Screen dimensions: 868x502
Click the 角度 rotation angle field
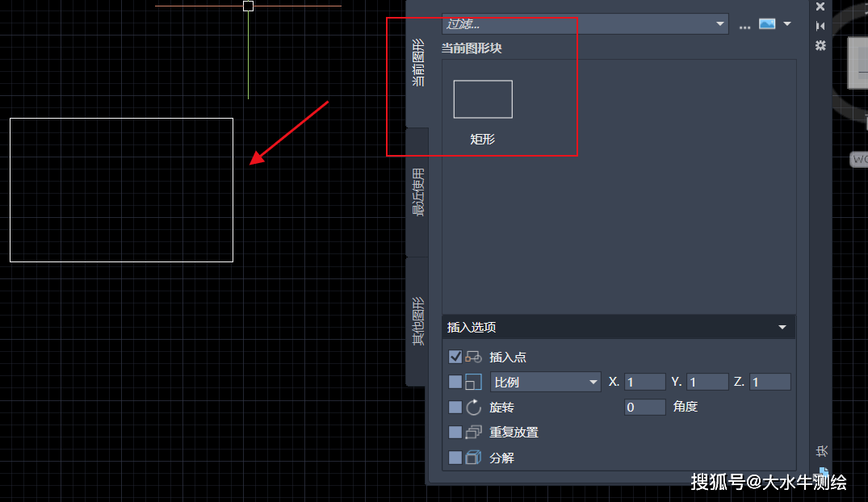(x=644, y=407)
